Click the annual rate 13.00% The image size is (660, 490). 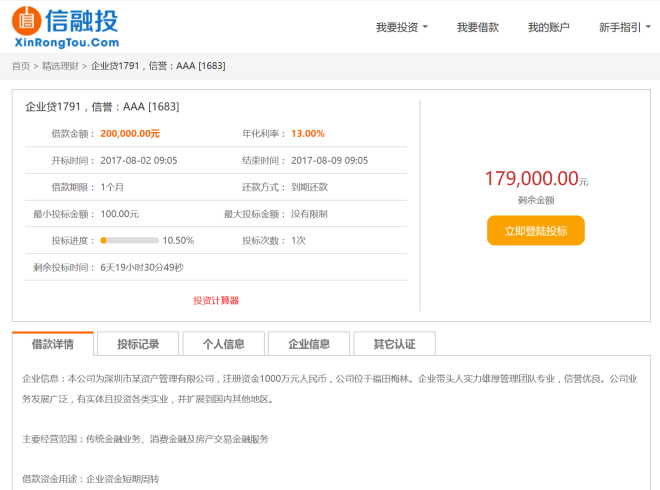pyautogui.click(x=308, y=133)
